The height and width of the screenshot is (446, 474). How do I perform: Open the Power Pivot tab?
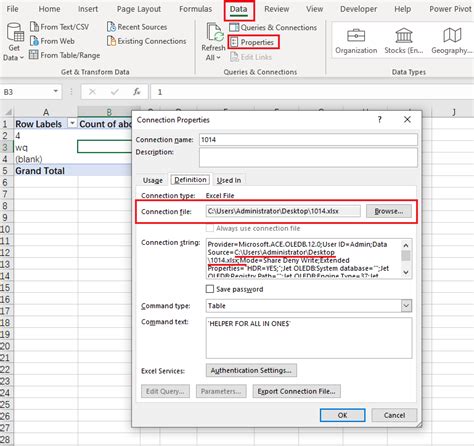pyautogui.click(x=450, y=9)
